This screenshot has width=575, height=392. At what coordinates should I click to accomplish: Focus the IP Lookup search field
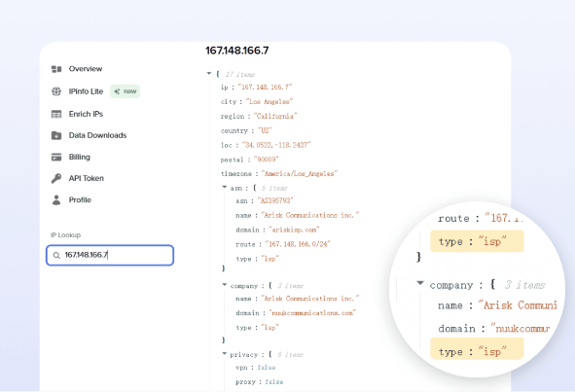click(x=110, y=255)
